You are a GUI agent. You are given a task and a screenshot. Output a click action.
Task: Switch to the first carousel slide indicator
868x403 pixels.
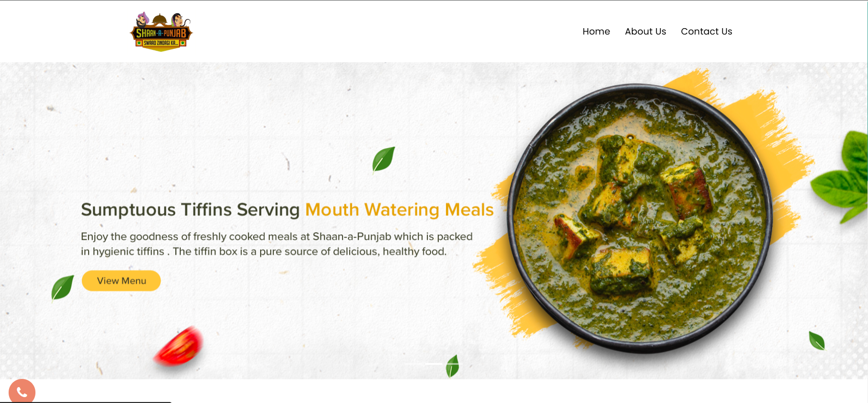[x=413, y=364]
